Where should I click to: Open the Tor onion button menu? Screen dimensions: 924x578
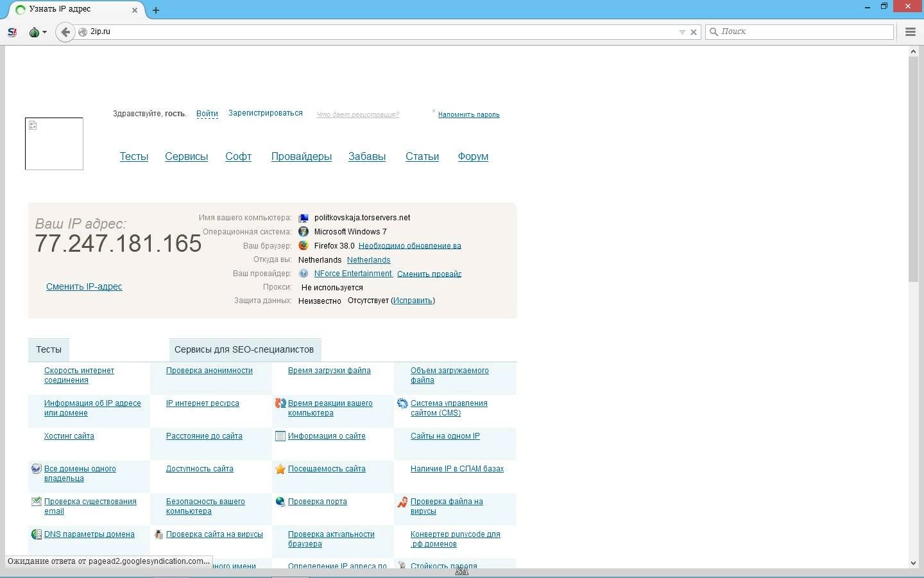[x=38, y=31]
